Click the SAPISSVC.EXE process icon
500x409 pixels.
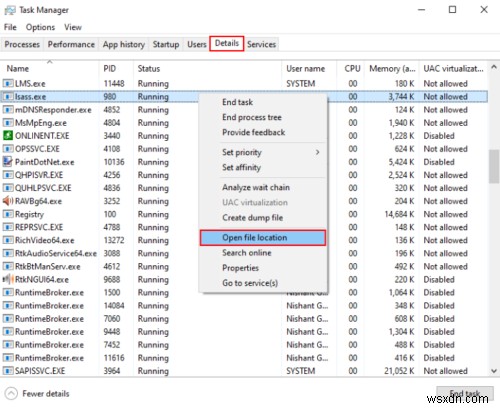coord(8,371)
